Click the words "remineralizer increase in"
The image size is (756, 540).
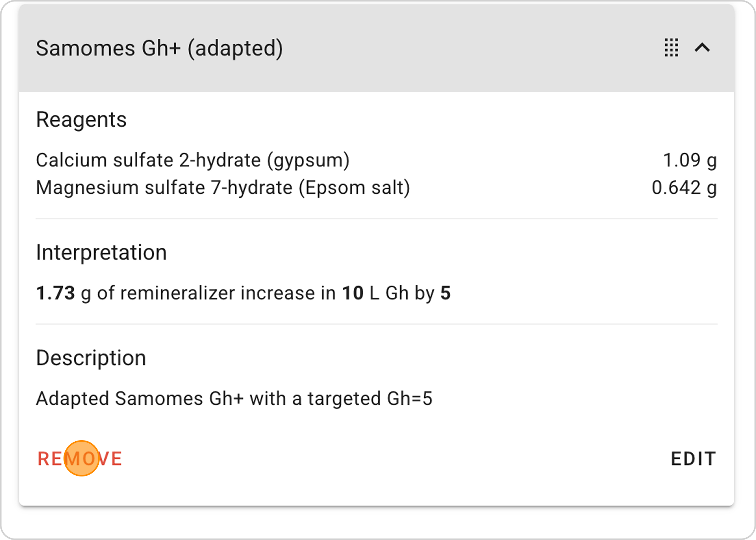(228, 293)
